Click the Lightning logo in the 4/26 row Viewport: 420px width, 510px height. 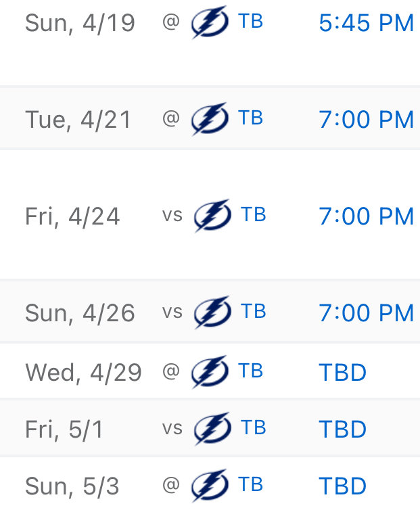213,312
